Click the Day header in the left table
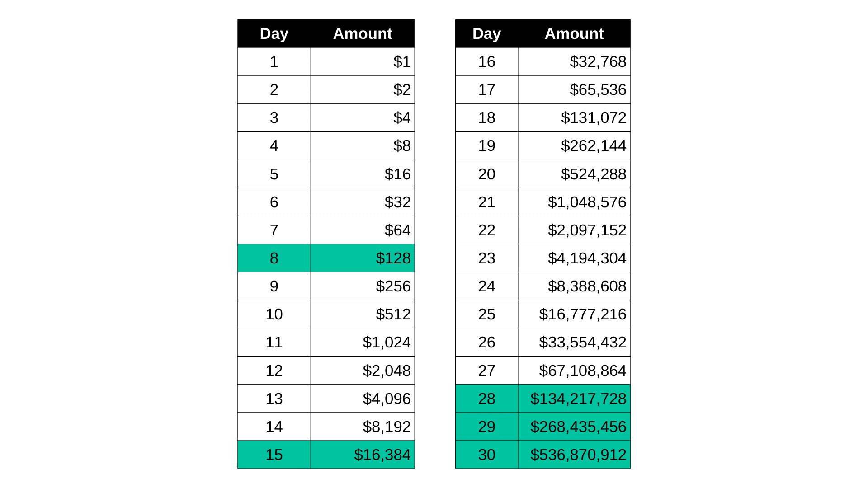Image resolution: width=868 pixels, height=488 pixels. tap(274, 33)
